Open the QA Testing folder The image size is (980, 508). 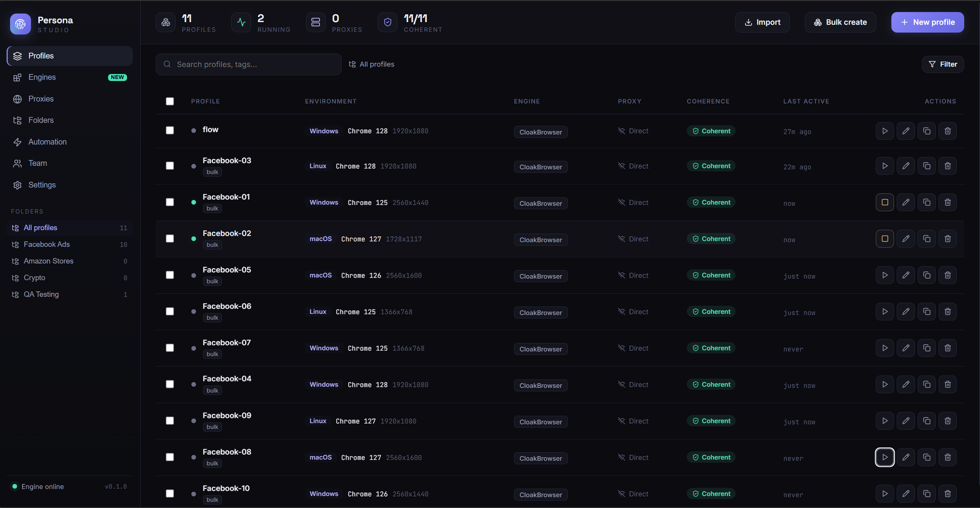(x=70, y=294)
